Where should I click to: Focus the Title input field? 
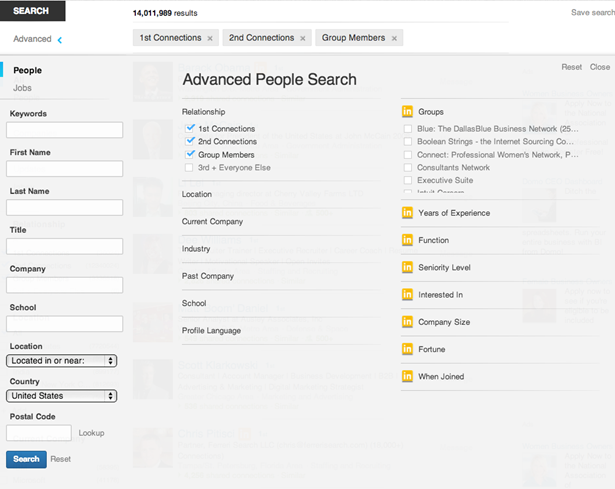(x=65, y=247)
